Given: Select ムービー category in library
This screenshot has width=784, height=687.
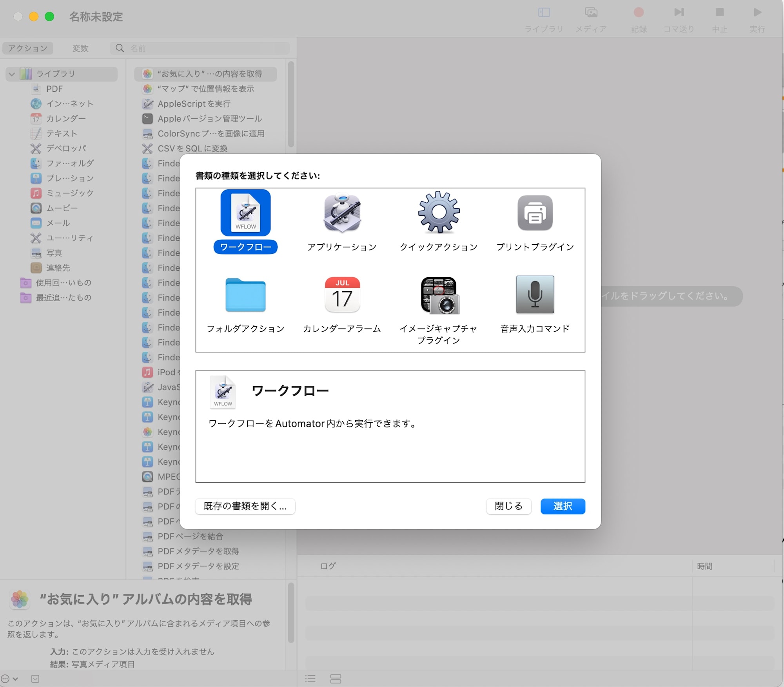Looking at the screenshot, I should click(54, 208).
